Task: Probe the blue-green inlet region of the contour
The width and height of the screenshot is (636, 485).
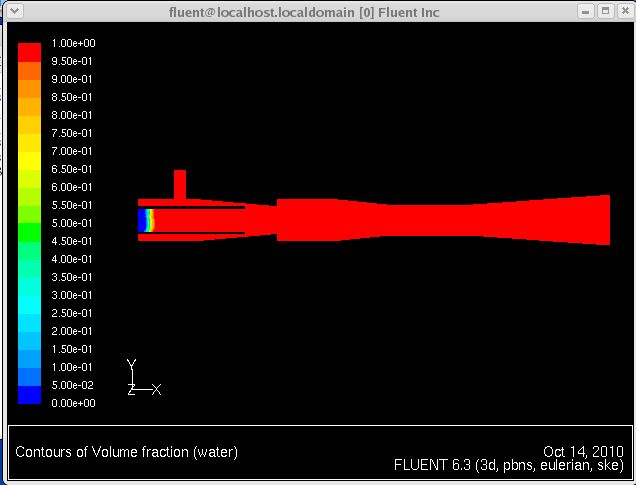Action: pos(147,221)
